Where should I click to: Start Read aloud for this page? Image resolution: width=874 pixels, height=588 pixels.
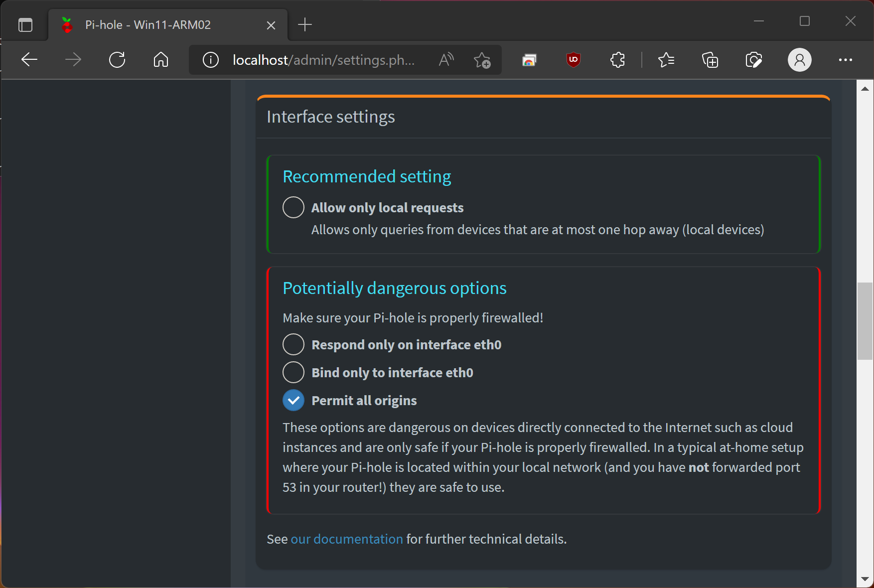coord(445,60)
